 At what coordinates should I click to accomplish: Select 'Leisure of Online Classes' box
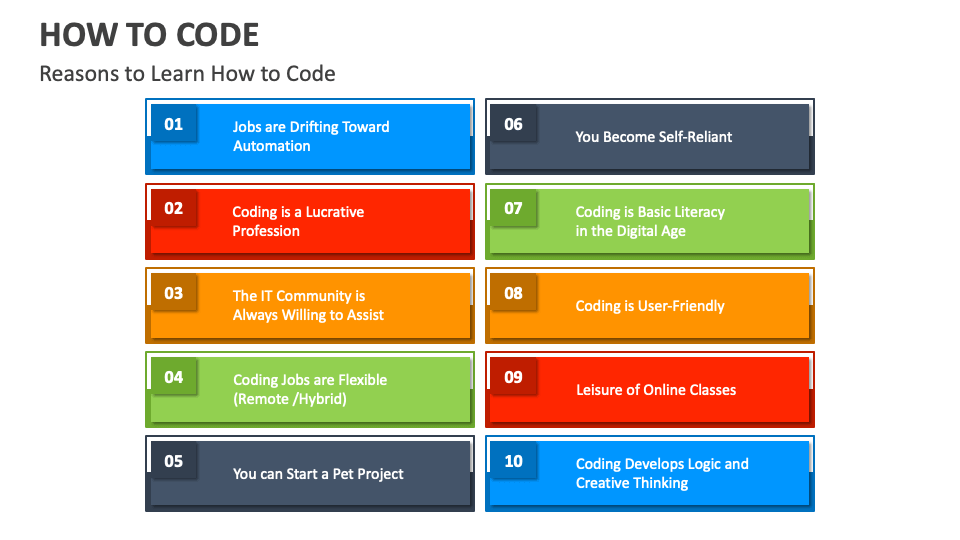pyautogui.click(x=650, y=389)
